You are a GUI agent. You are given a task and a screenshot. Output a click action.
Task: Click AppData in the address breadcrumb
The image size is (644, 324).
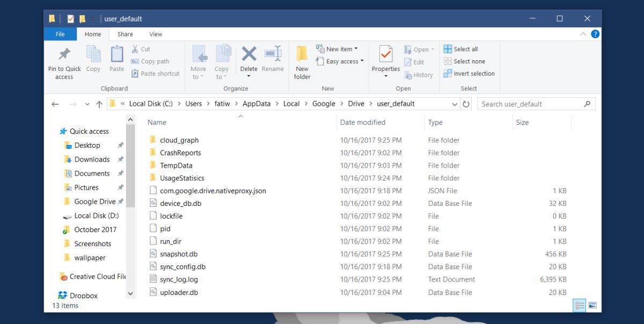click(x=257, y=104)
